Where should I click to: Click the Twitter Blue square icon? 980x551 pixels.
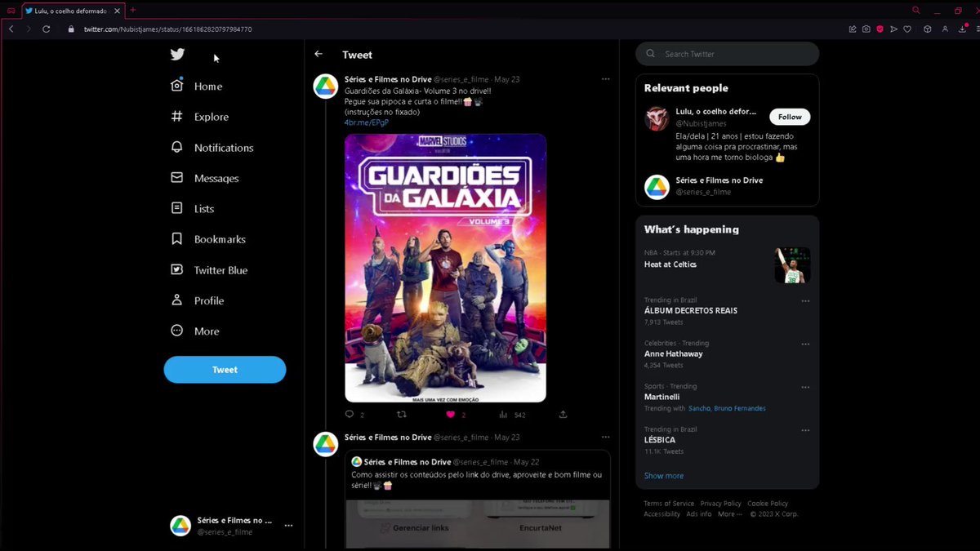point(176,269)
